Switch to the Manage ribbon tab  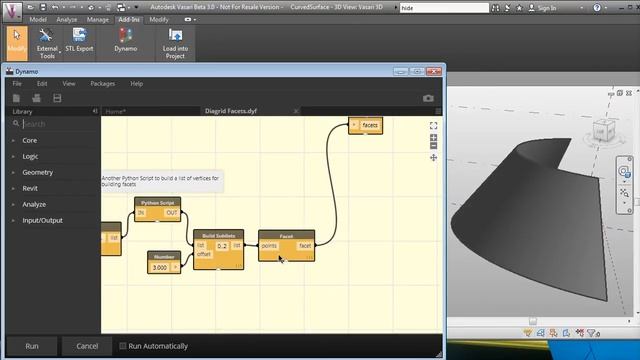click(x=98, y=19)
